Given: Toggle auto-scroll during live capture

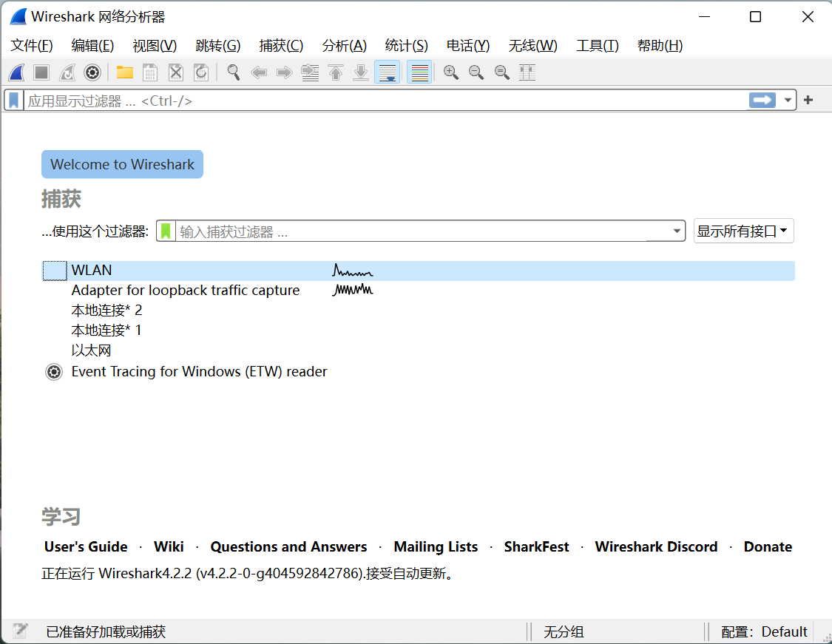Looking at the screenshot, I should tap(388, 72).
